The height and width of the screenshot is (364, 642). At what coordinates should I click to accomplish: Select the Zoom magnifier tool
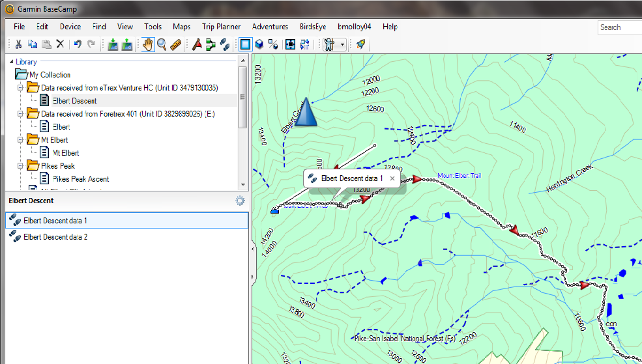point(162,44)
